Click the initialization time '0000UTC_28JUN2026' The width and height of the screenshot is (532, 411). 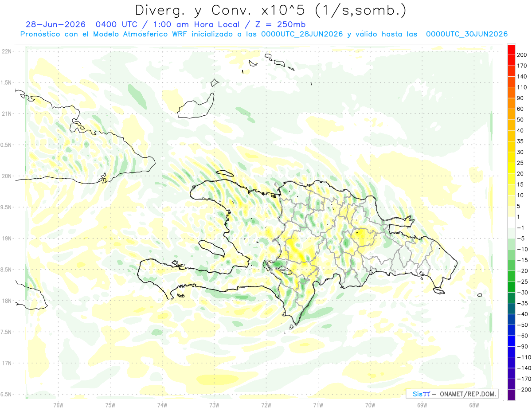pyautogui.click(x=302, y=34)
